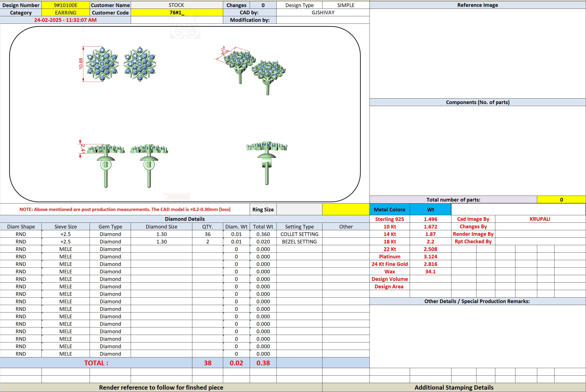
Task: Select the date stamp 24-02-2025 - 11:32:07 AM
Action: pyautogui.click(x=65, y=20)
